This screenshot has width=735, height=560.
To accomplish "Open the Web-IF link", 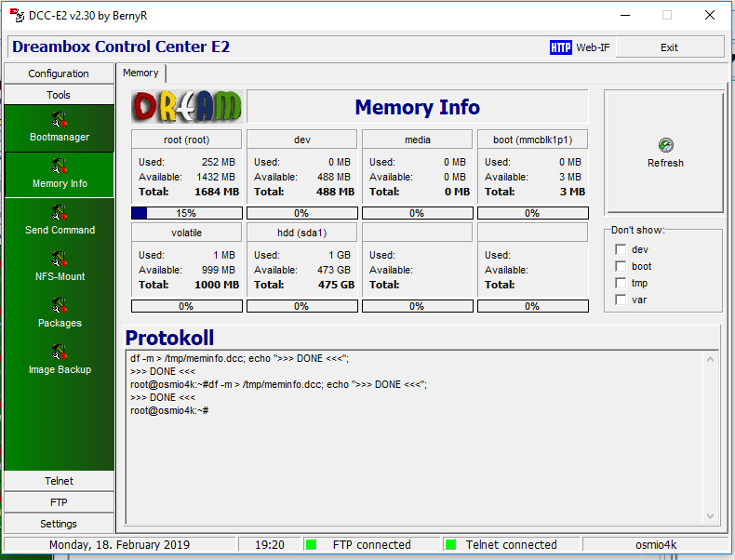I will (593, 47).
